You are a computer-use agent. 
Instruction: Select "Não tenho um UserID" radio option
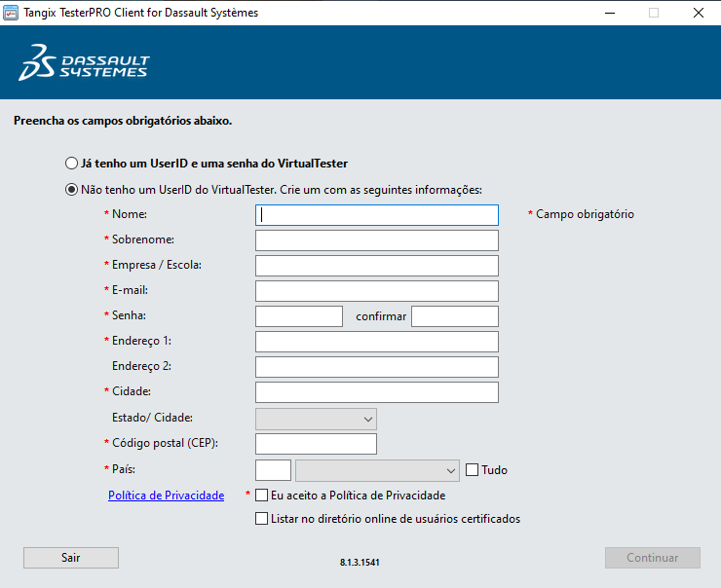tap(71, 189)
